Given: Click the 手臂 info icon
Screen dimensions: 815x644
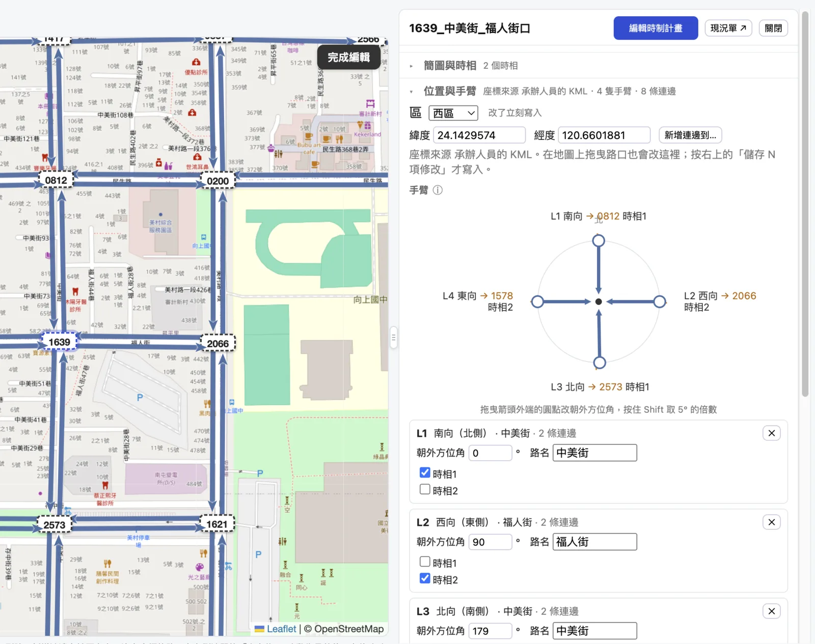Looking at the screenshot, I should (438, 190).
